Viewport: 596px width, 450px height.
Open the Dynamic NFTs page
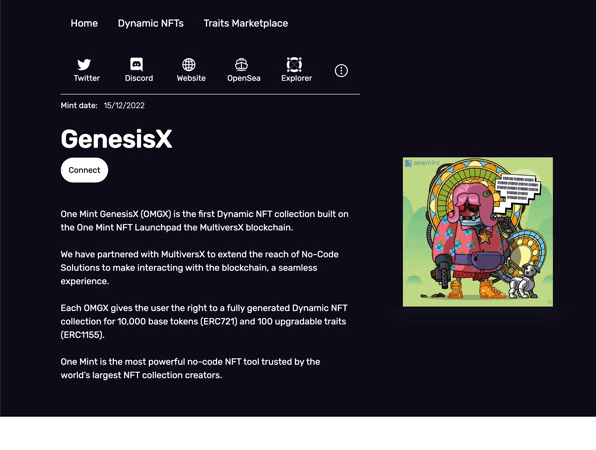tap(151, 23)
